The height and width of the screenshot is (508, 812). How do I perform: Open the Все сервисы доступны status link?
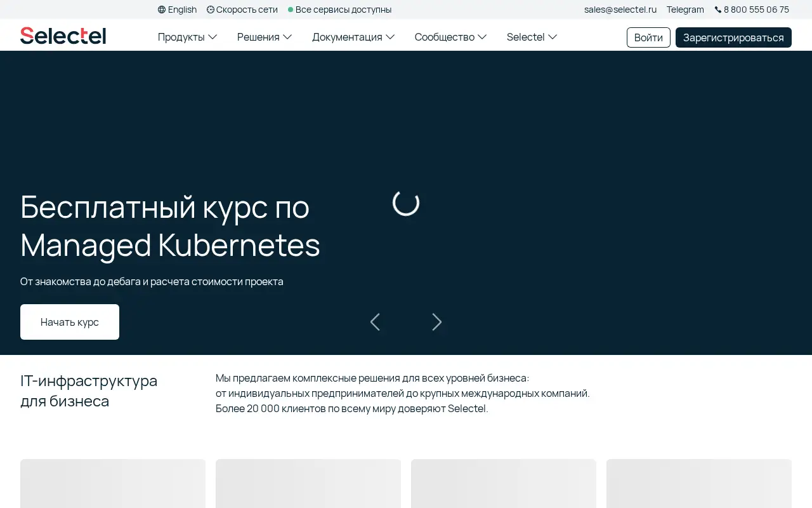coord(340,10)
